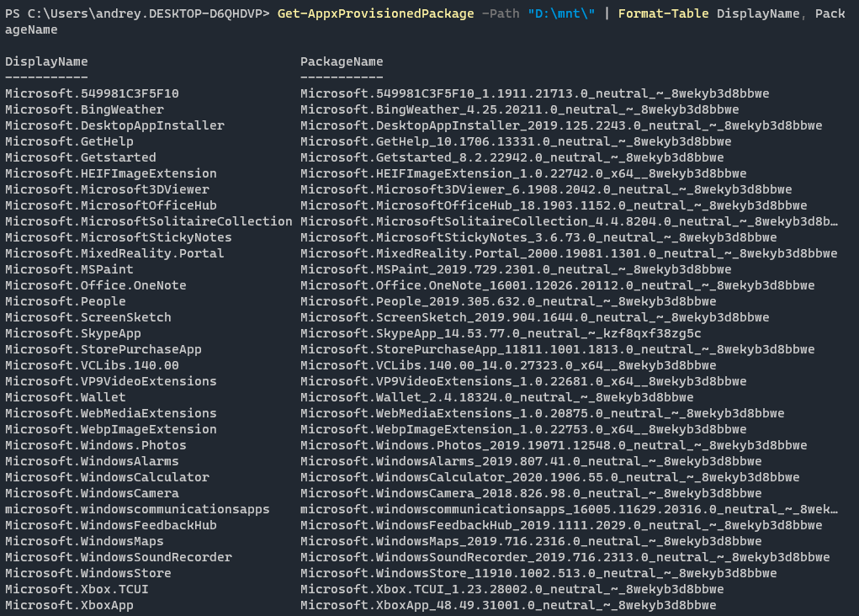
Task: Select DisplayName entry Microsoft.WindowsSoundRecorder
Action: (x=119, y=557)
